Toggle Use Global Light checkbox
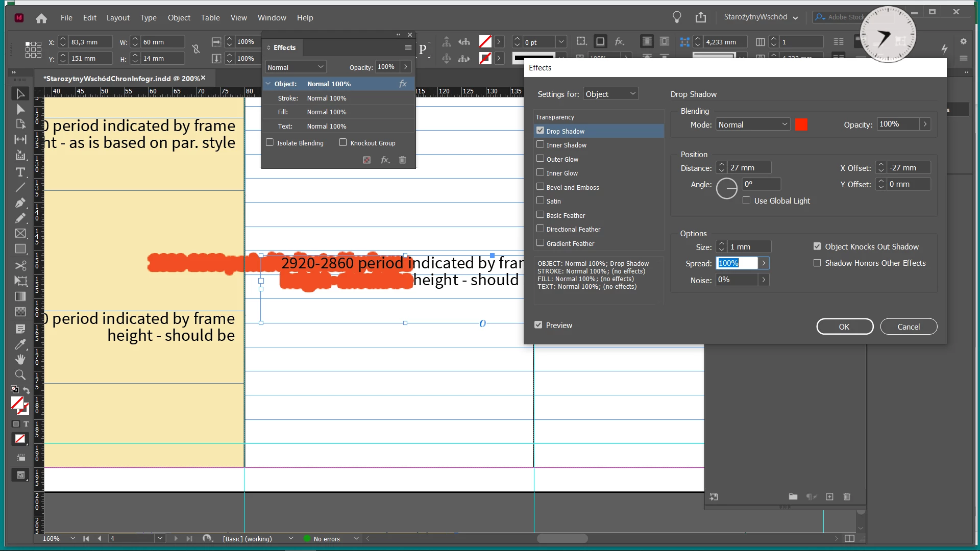 (747, 201)
